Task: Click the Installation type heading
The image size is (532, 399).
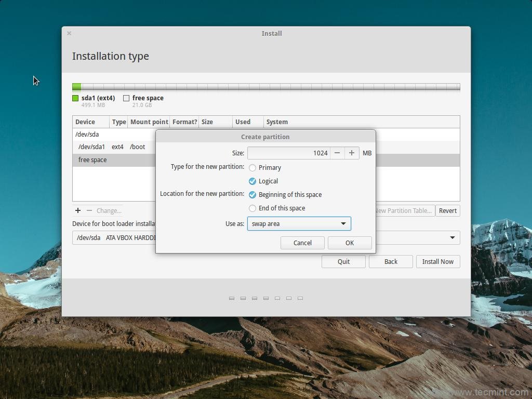Action: (x=111, y=56)
